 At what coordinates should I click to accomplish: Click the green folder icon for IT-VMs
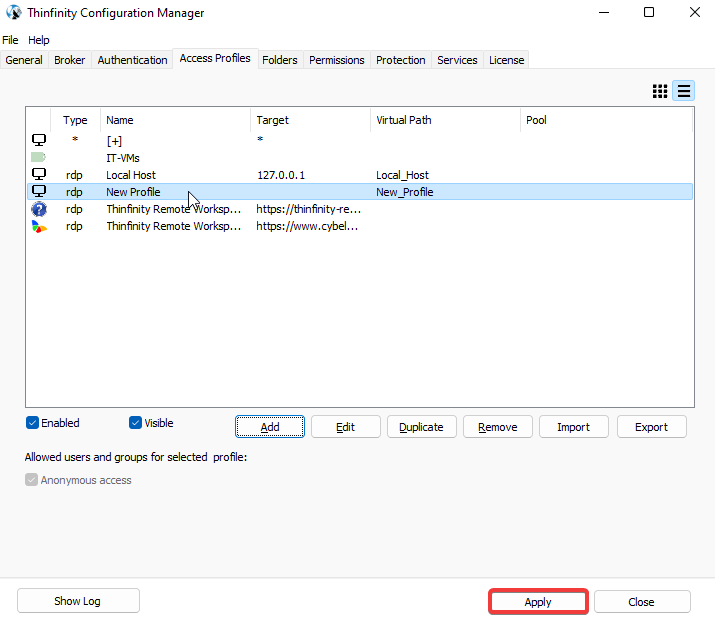click(38, 157)
